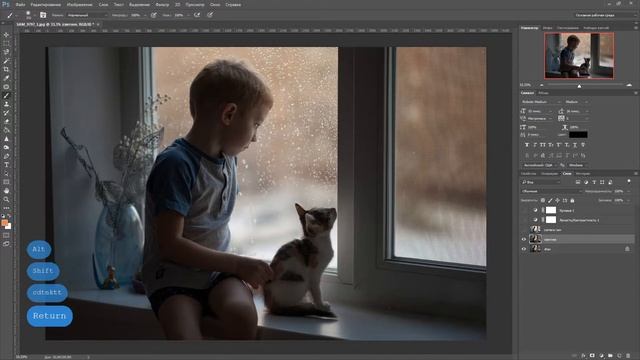The width and height of the screenshot is (640, 360).
Task: Show the Уровни 1 adjustment layer
Action: [x=524, y=210]
